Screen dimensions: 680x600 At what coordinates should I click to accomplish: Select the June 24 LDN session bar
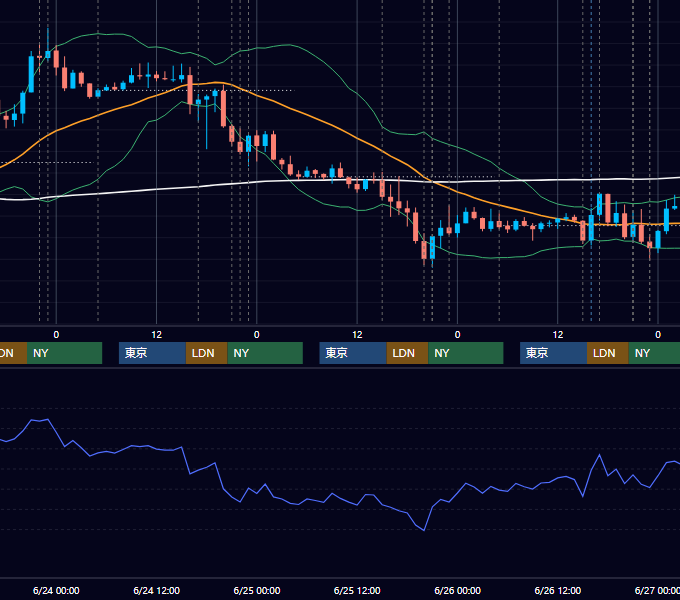(206, 353)
